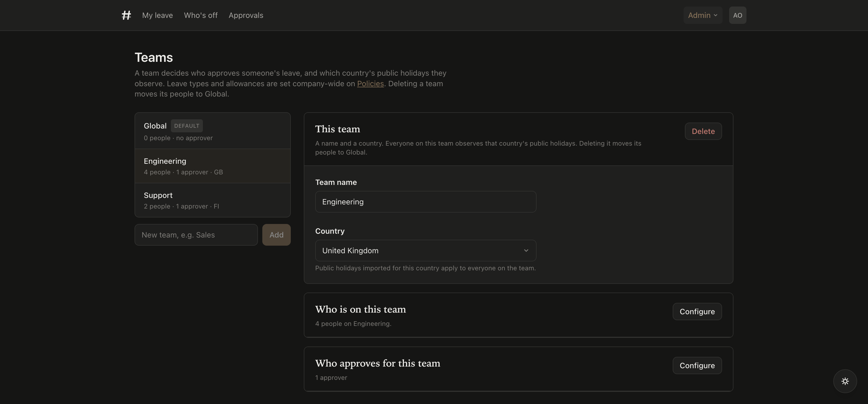Click the '0 people · no approver' text
868x404 pixels.
click(x=178, y=138)
